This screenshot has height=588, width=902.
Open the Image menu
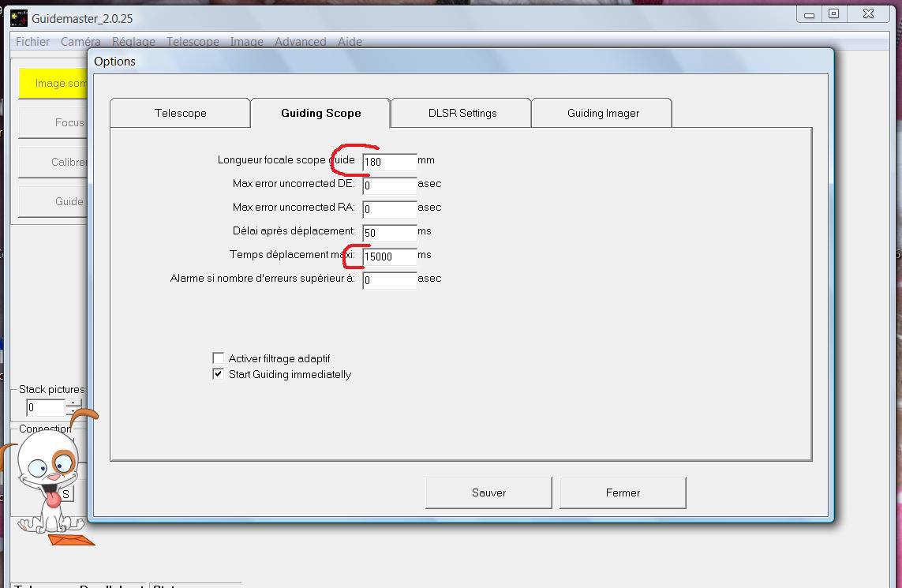click(x=247, y=41)
